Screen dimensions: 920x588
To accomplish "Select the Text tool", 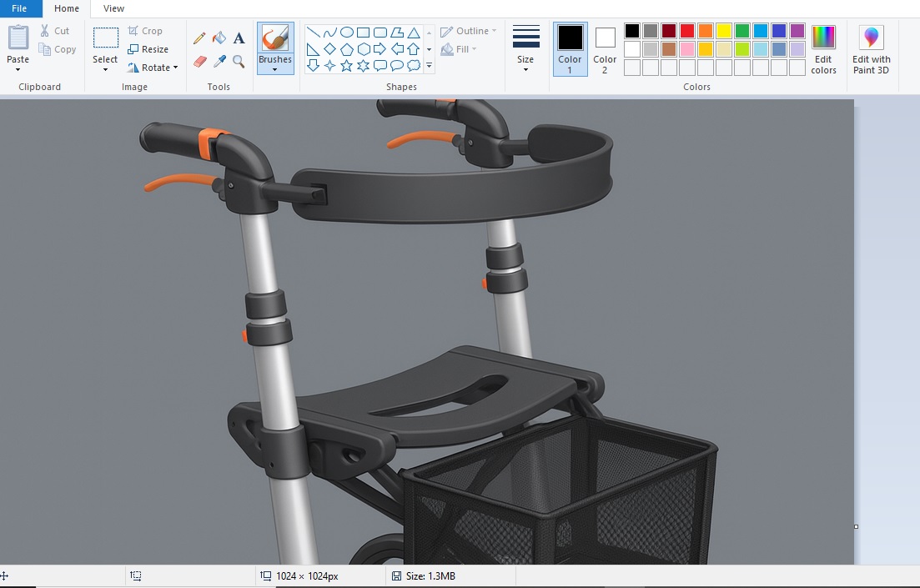I will pyautogui.click(x=239, y=38).
